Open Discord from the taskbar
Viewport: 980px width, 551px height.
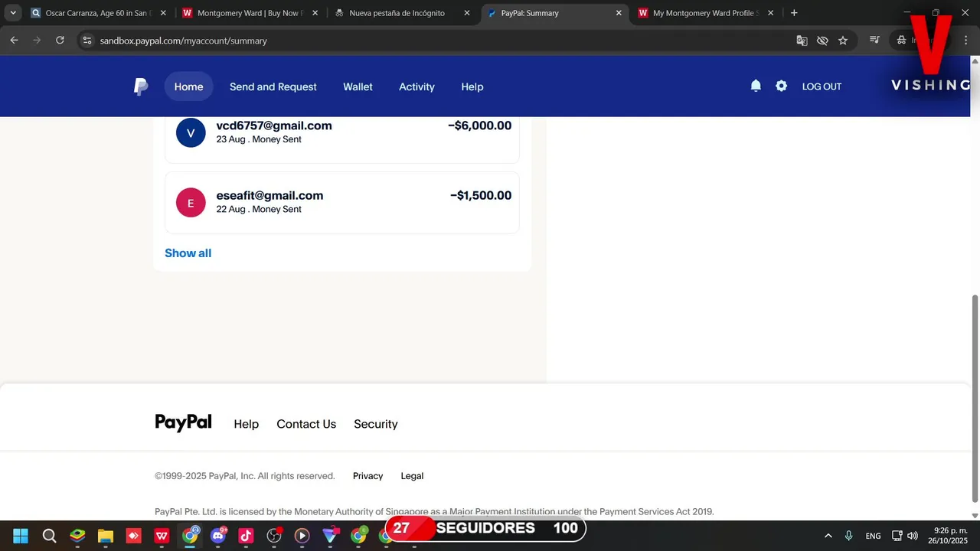coord(217,536)
